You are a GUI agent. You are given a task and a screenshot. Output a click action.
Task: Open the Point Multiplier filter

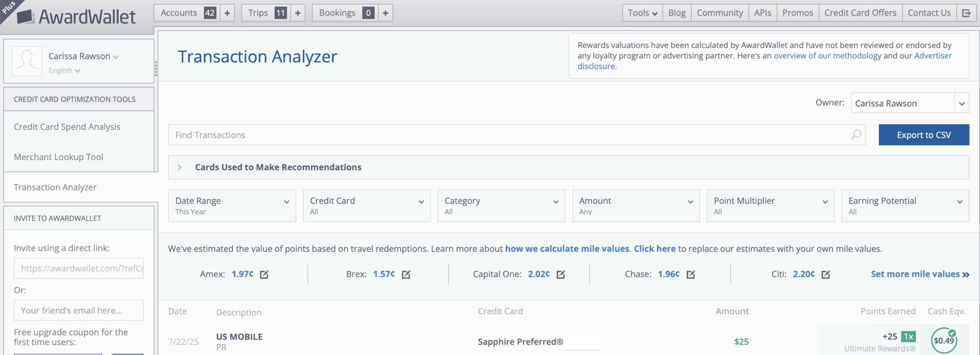click(771, 206)
